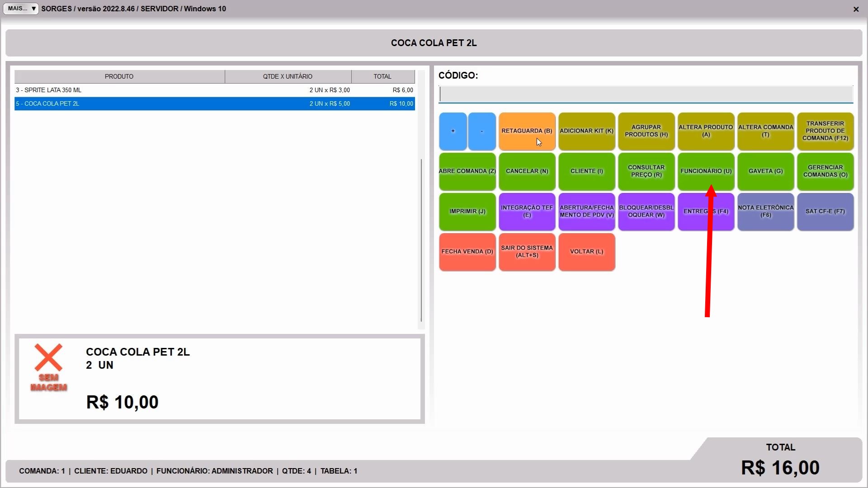This screenshot has height=488, width=868.
Task: Click the Voltar (L) button
Action: (x=586, y=252)
